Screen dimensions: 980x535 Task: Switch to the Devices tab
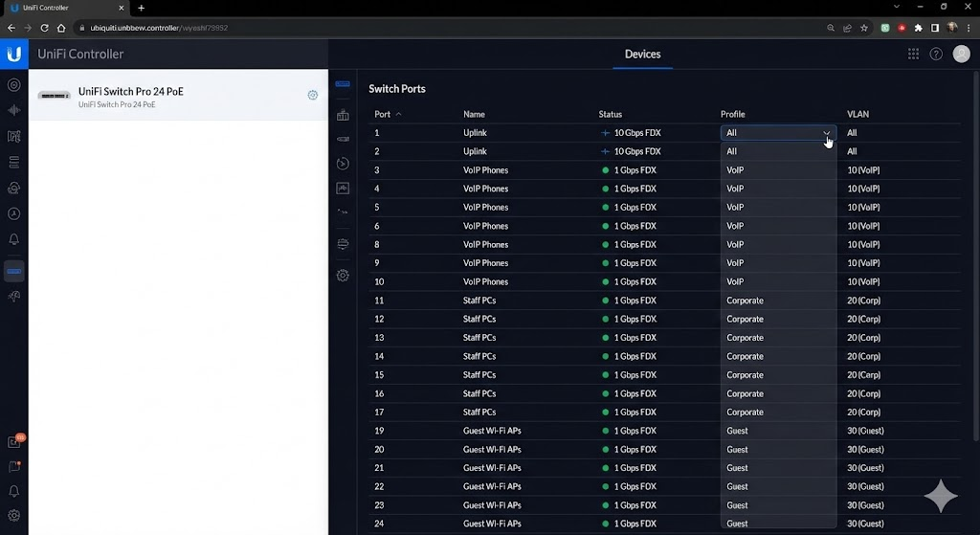coord(642,55)
